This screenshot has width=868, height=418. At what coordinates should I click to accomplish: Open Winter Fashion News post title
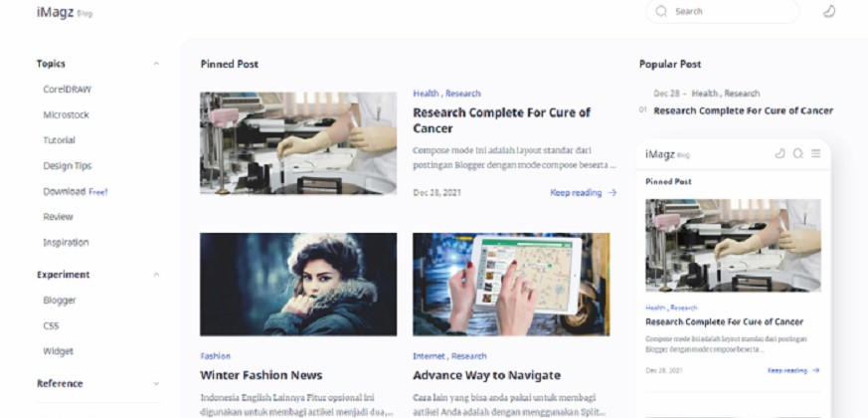point(261,375)
